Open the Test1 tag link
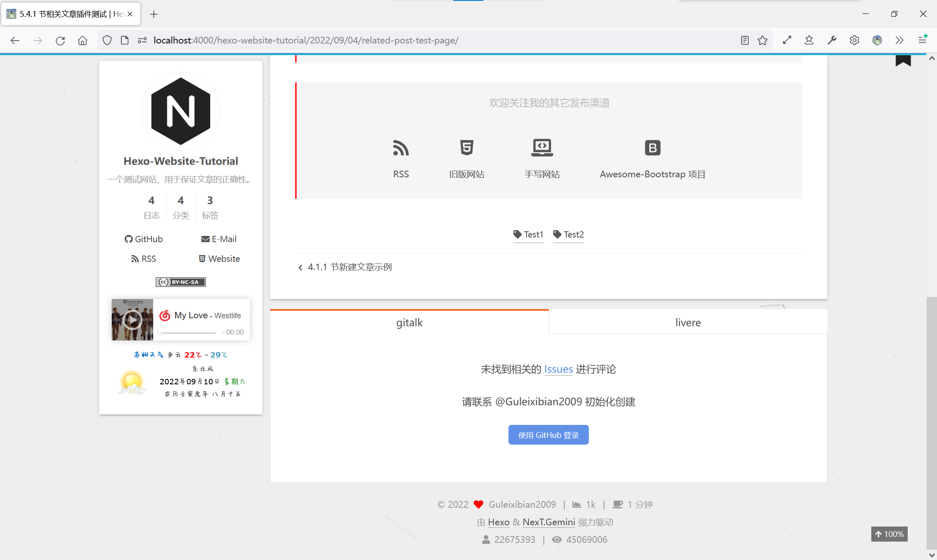937x560 pixels. (528, 235)
